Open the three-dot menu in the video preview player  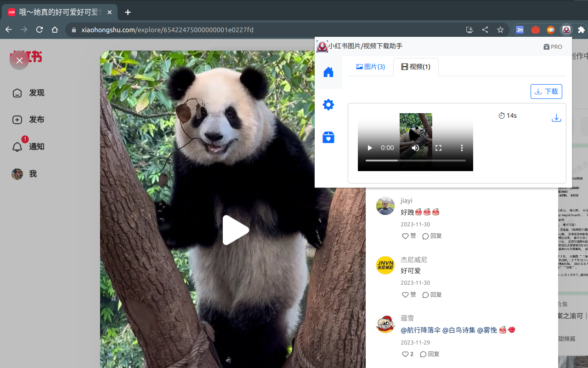pos(462,148)
